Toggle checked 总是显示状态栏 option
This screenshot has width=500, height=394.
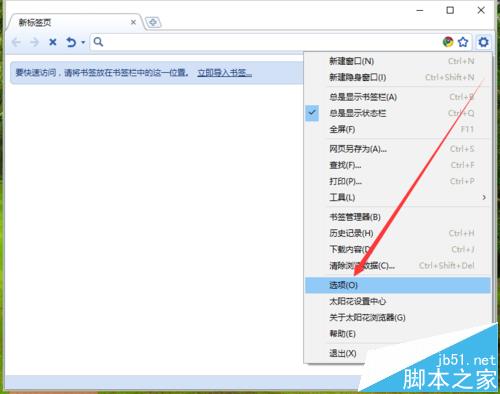point(398,113)
